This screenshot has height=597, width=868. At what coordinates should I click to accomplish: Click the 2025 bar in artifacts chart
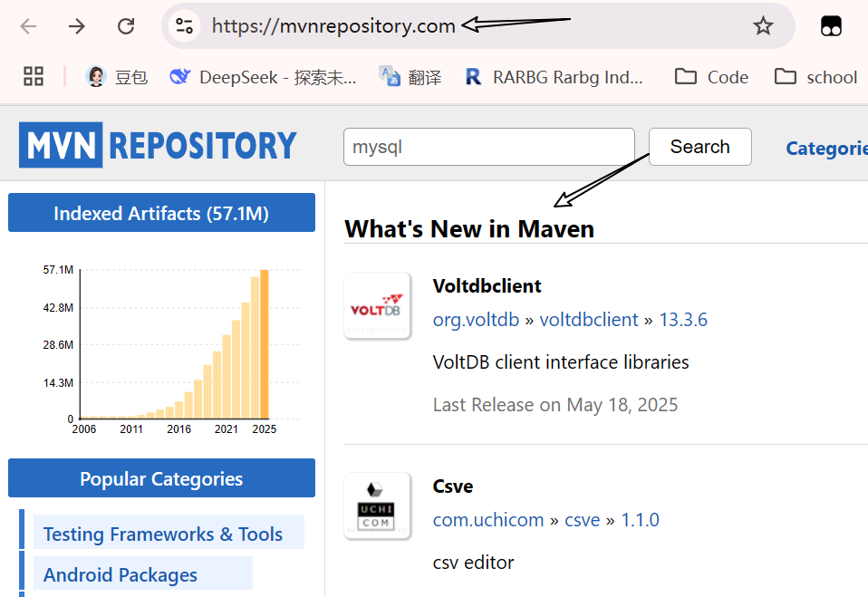coord(264,343)
